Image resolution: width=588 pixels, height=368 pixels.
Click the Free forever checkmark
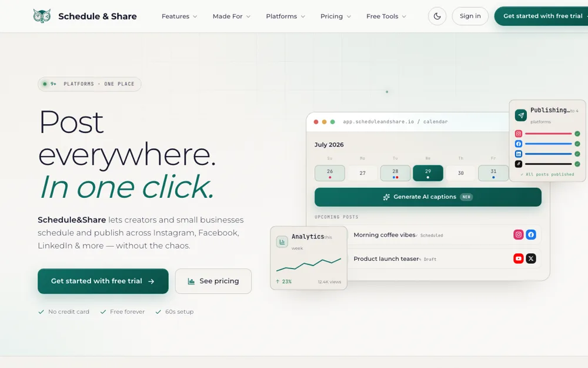point(103,311)
